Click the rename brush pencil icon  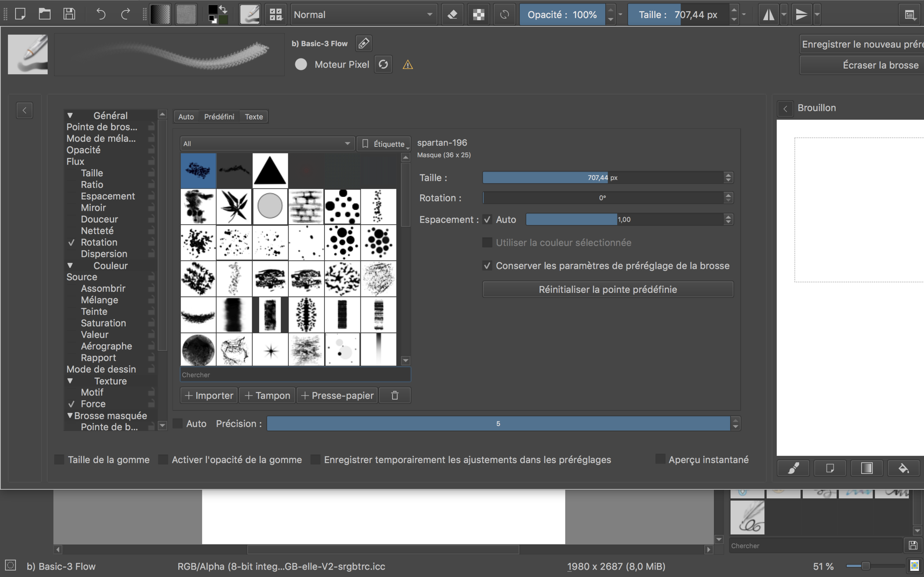coord(363,44)
